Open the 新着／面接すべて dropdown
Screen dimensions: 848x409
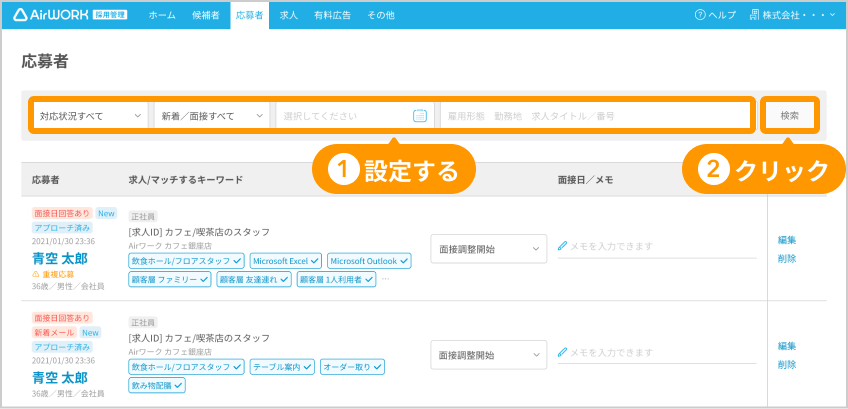click(x=212, y=116)
